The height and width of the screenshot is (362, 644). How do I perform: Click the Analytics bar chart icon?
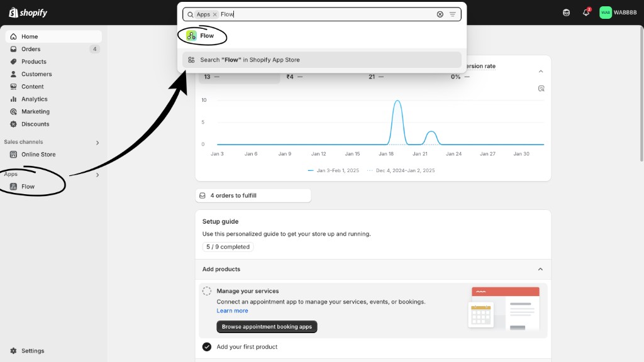click(x=14, y=99)
